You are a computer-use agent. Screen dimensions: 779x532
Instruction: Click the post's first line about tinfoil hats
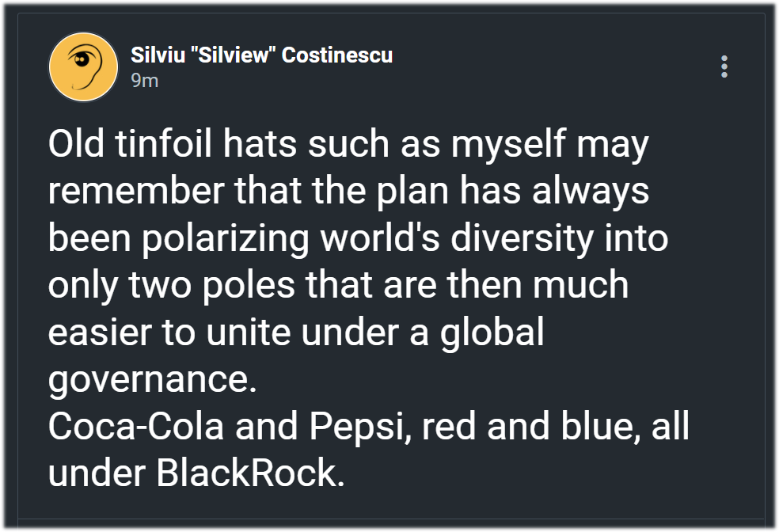tap(348, 146)
